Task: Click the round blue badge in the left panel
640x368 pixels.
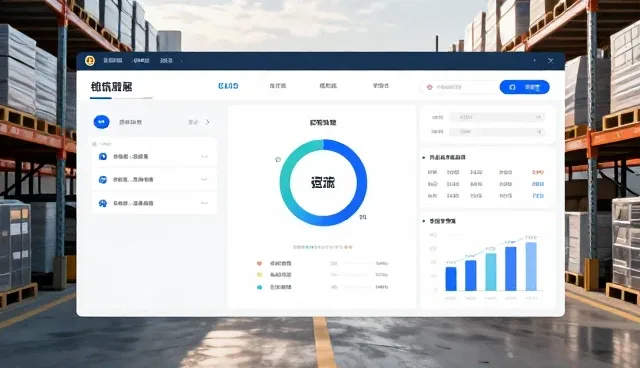Action: coord(102,122)
